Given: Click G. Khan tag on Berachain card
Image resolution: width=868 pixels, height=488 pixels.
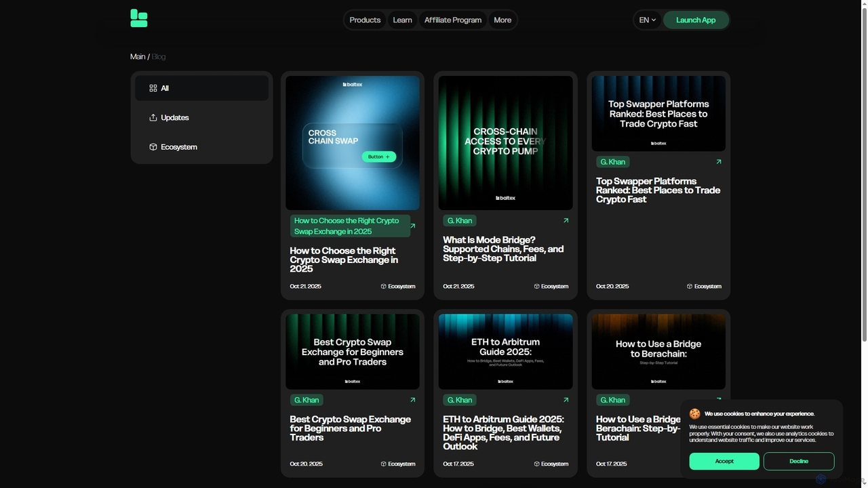Looking at the screenshot, I should [613, 400].
